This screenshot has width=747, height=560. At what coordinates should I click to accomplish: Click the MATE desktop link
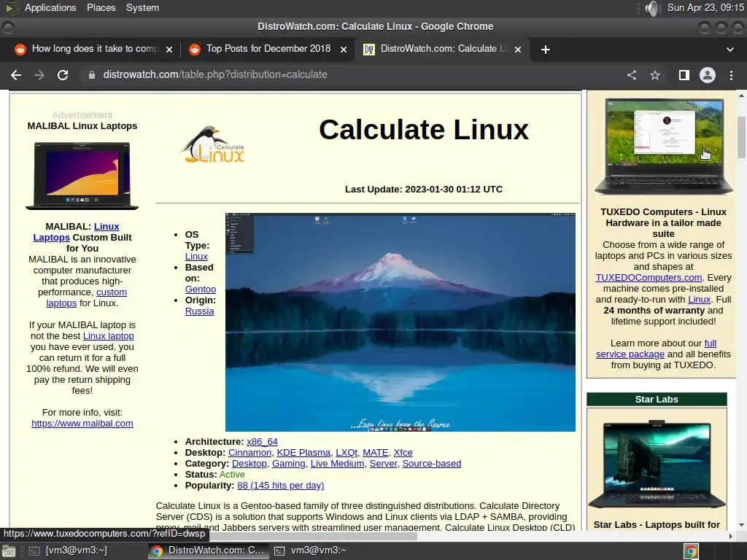click(376, 453)
